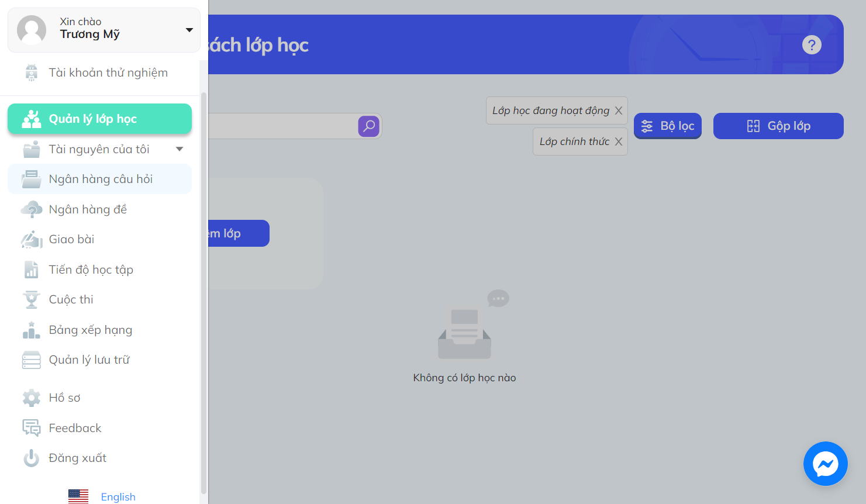
Task: Click the Tài khoản thử nghiệm robot icon
Action: point(32,73)
